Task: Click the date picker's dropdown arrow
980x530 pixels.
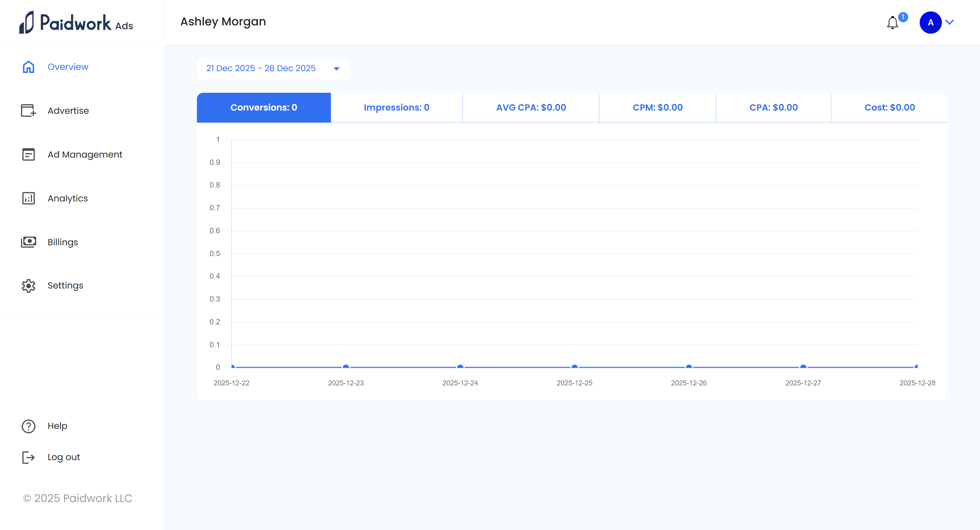Action: click(x=336, y=69)
